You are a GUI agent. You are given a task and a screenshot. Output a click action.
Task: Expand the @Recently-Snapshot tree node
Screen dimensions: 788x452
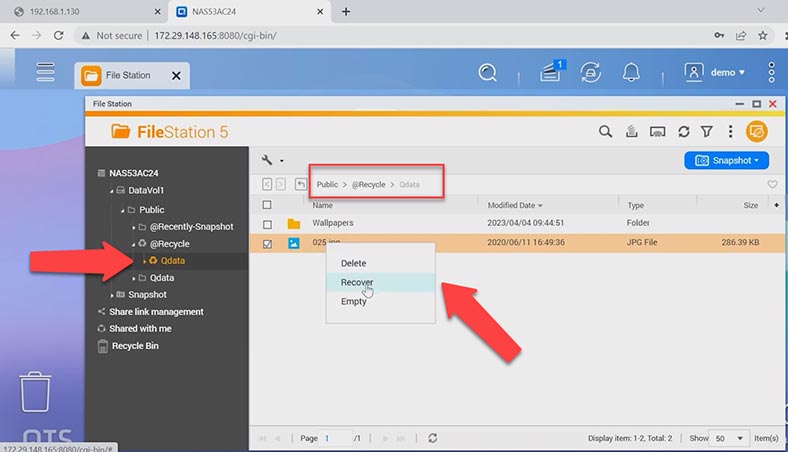click(x=134, y=227)
